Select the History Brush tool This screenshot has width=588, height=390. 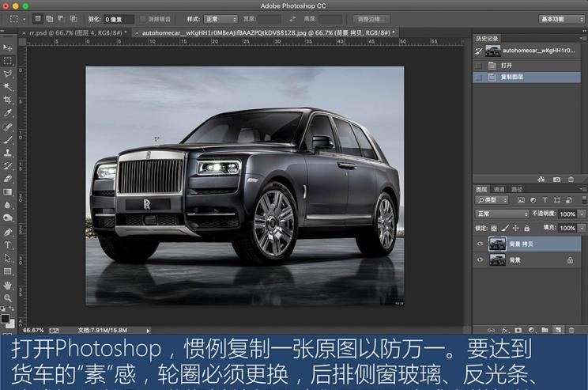[7, 166]
